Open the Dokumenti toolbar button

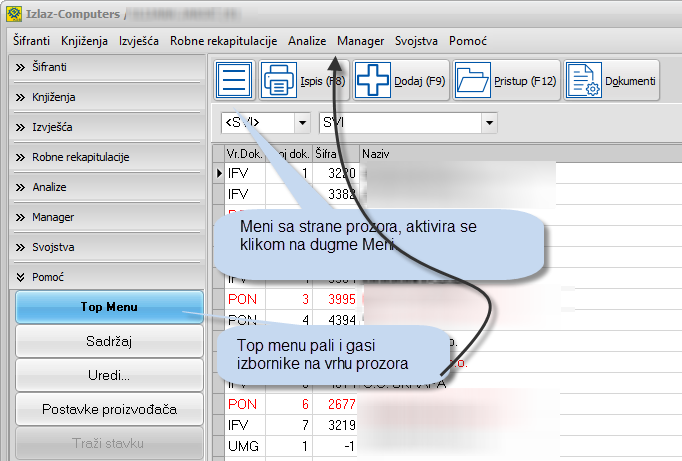(611, 80)
